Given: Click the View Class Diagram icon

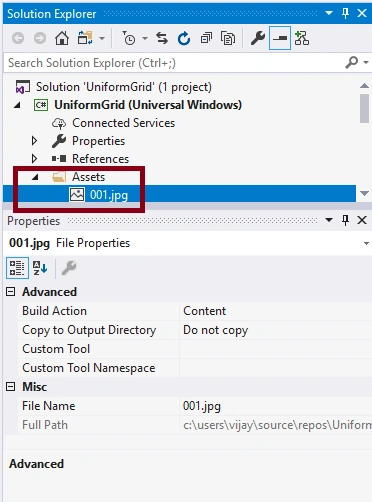Looking at the screenshot, I should pyautogui.click(x=302, y=39).
